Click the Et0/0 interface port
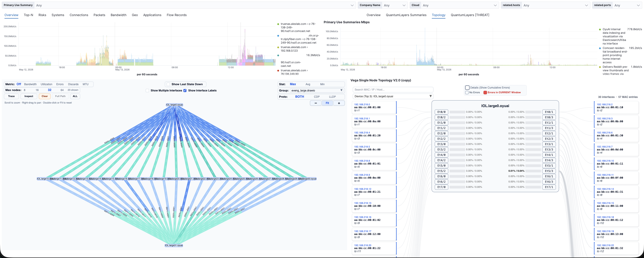Viewport: 644px width, 258px height. click(x=441, y=112)
